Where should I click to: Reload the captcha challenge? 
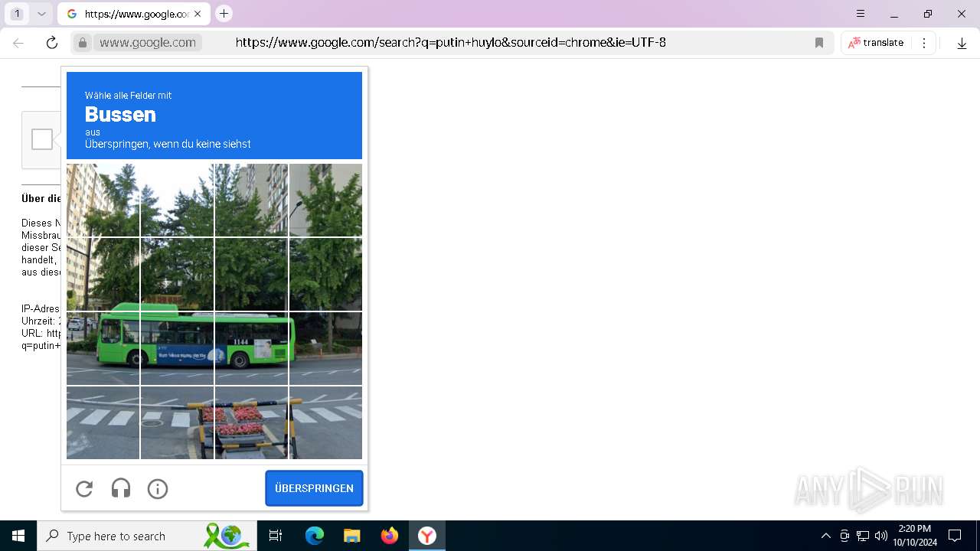(84, 488)
